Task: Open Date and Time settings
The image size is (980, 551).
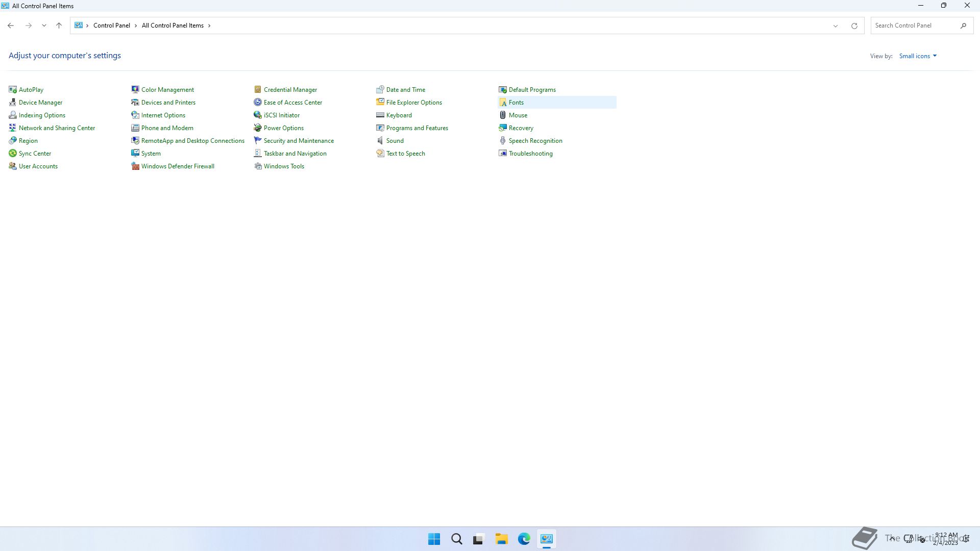Action: tap(405, 89)
